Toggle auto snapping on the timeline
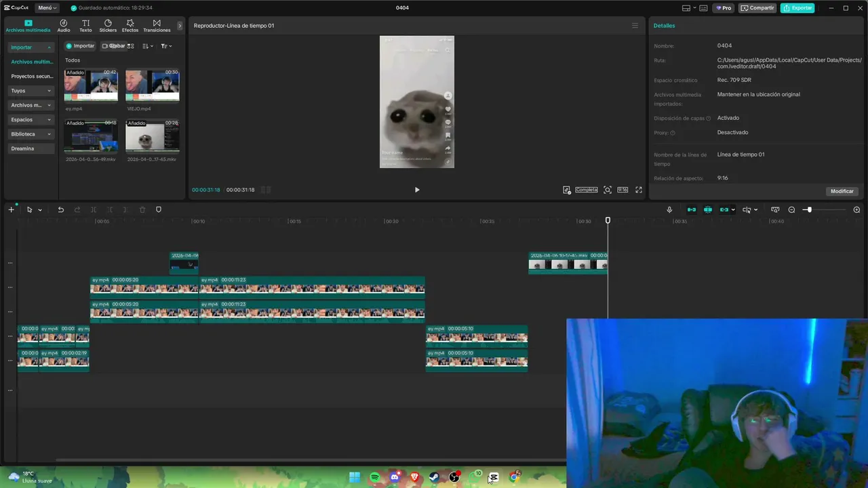Viewport: 868px width, 488px height. [x=708, y=209]
